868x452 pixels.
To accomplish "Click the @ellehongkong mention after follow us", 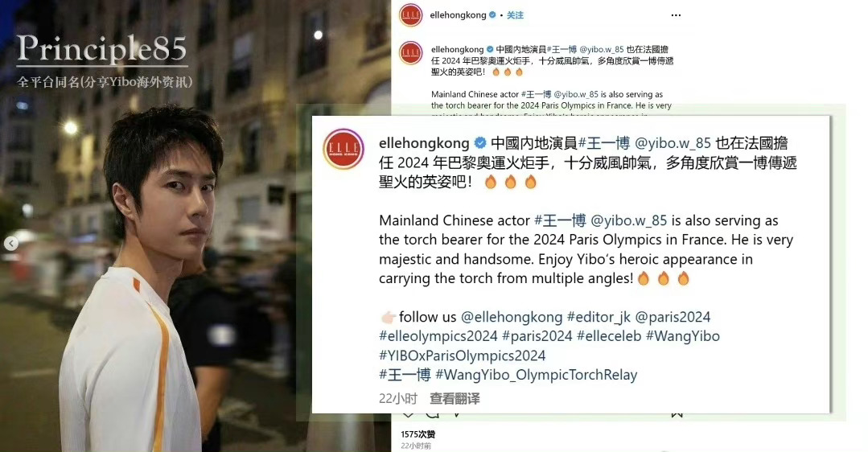I will (512, 317).
